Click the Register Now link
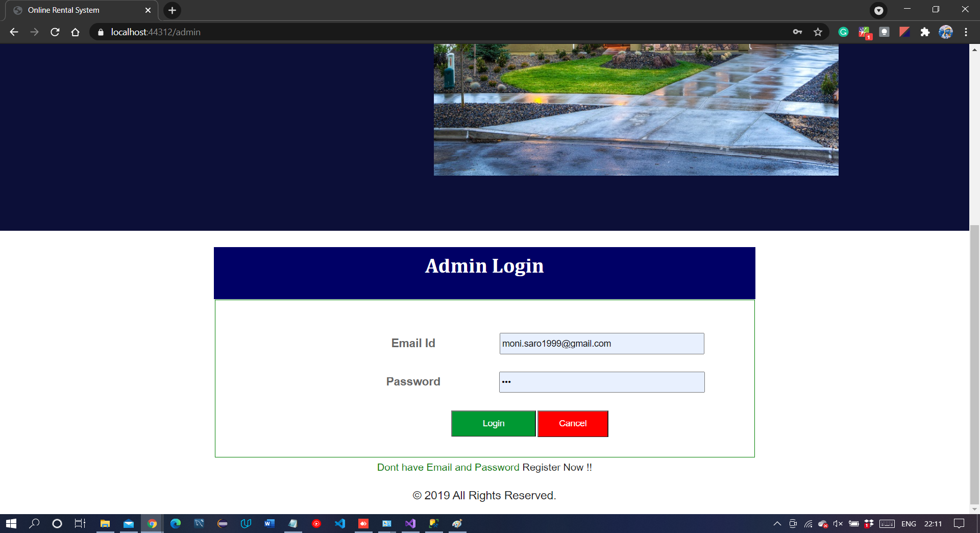The image size is (980, 533). click(556, 467)
